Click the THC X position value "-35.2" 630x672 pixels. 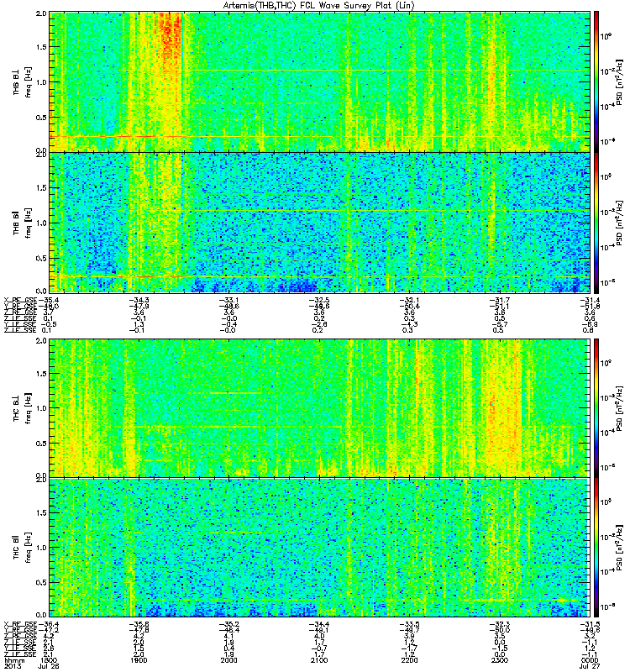(x=228, y=624)
